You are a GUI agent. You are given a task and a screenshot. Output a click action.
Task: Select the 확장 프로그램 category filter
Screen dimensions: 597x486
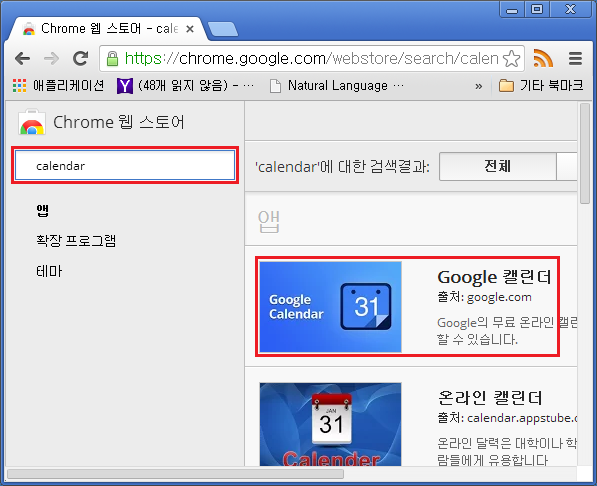(76, 241)
